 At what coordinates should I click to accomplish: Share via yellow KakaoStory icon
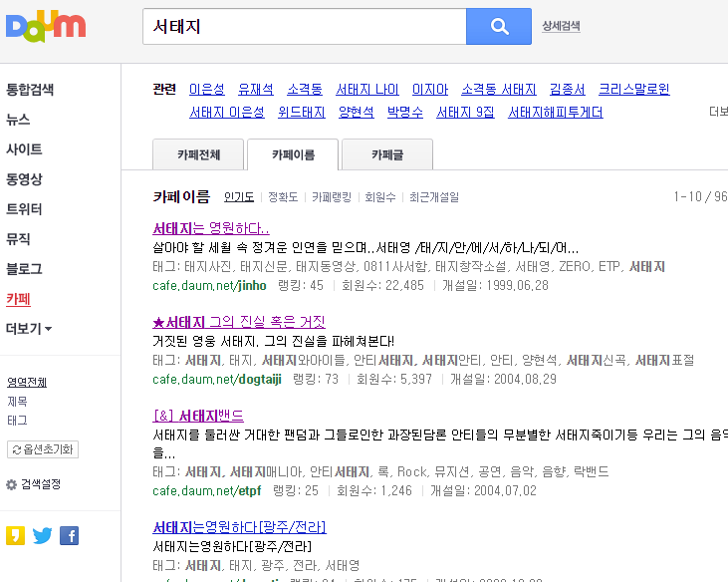pyautogui.click(x=15, y=535)
